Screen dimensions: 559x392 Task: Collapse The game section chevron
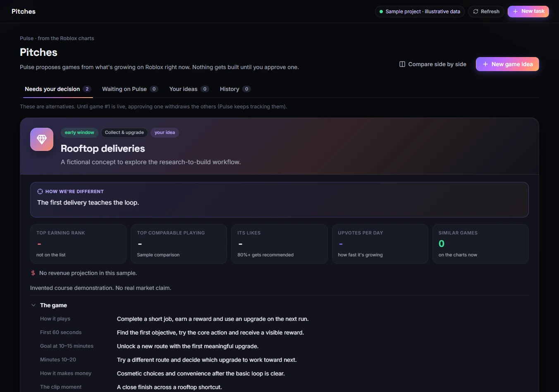[33, 305]
